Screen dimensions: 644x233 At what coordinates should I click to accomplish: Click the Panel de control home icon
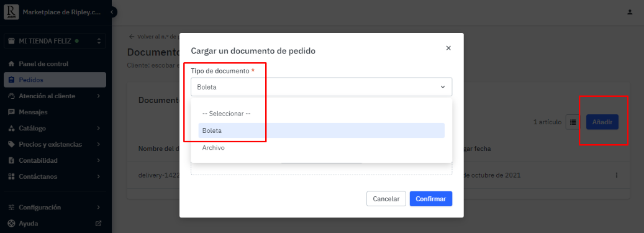click(11, 64)
